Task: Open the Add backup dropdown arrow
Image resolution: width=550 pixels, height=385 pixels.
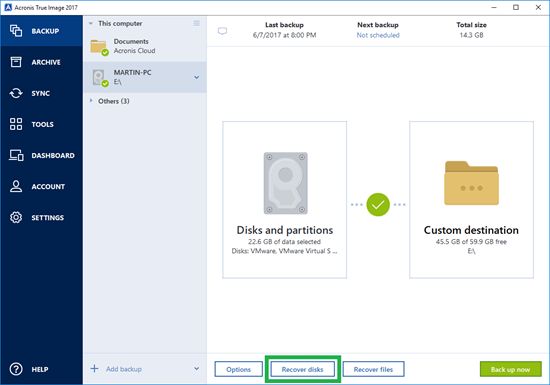Action: 197,369
